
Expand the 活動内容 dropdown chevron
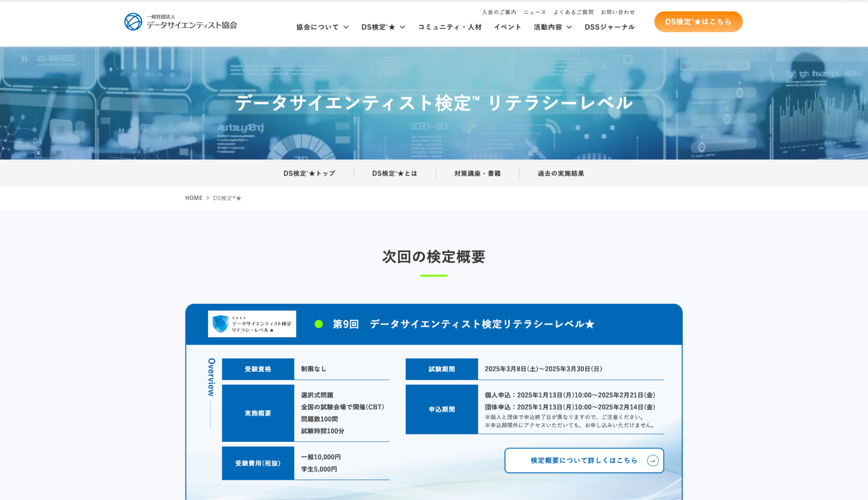pyautogui.click(x=569, y=27)
